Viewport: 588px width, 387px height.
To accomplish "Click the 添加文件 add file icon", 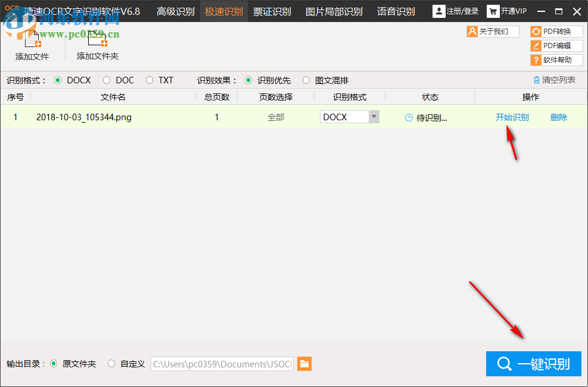I will coord(31,39).
